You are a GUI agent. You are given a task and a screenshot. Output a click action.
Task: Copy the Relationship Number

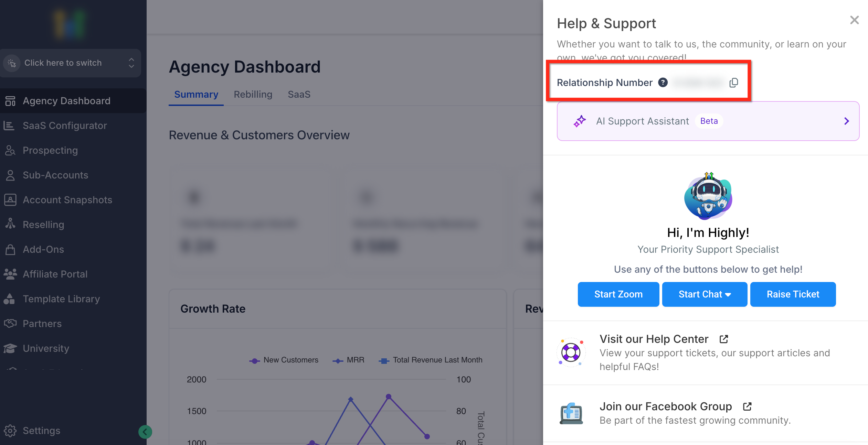click(x=733, y=83)
